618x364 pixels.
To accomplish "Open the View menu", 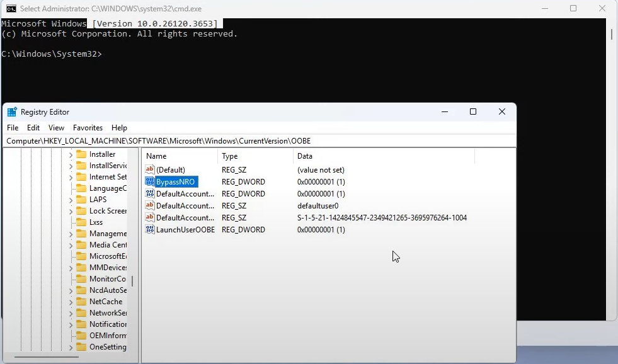I will coord(56,128).
